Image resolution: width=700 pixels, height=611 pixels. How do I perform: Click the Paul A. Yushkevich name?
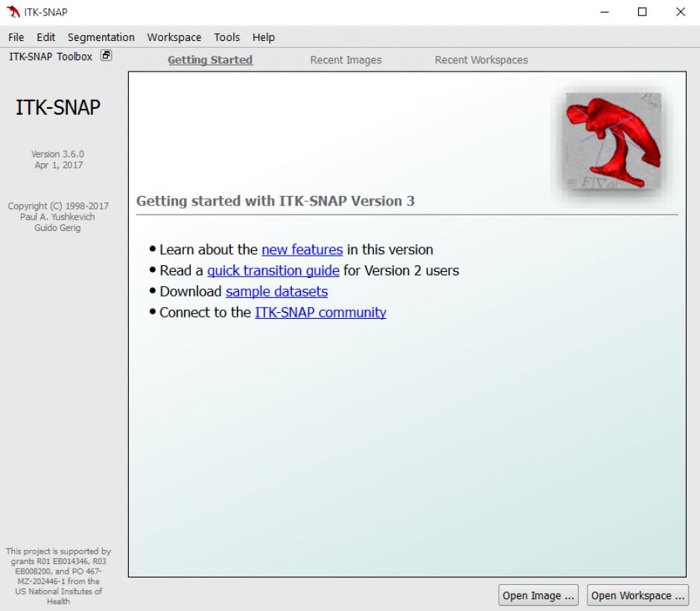click(57, 217)
